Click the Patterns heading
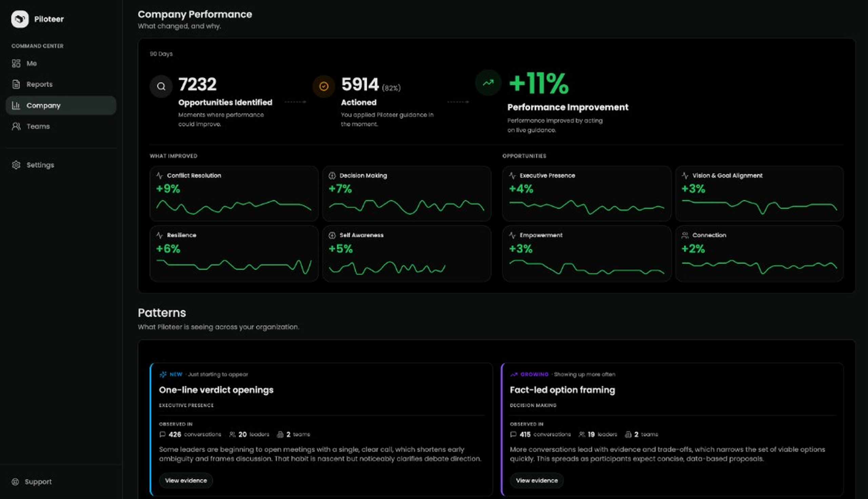 point(162,313)
